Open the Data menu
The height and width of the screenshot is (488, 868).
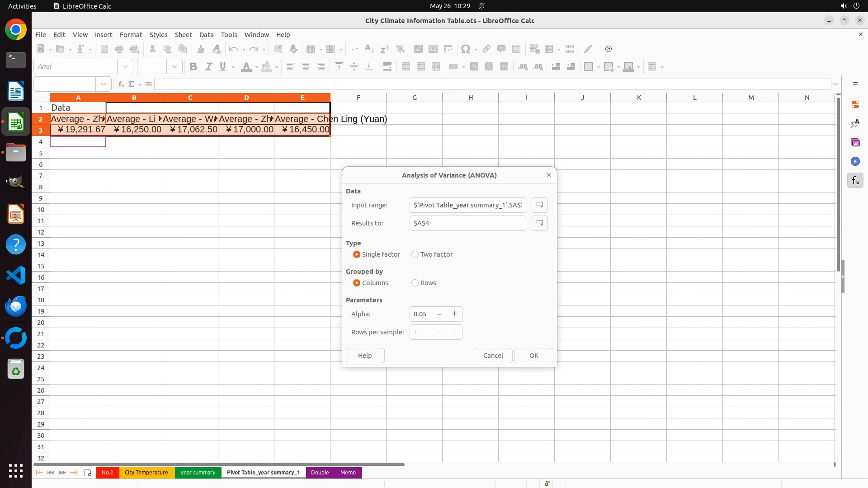(x=206, y=35)
